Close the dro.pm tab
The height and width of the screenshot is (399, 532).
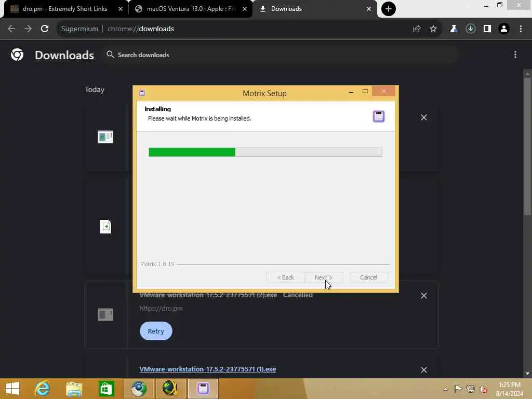(121, 9)
